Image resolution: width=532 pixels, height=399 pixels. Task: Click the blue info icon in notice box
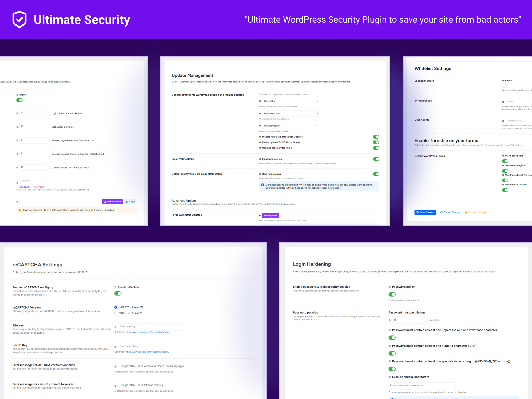[x=263, y=185]
